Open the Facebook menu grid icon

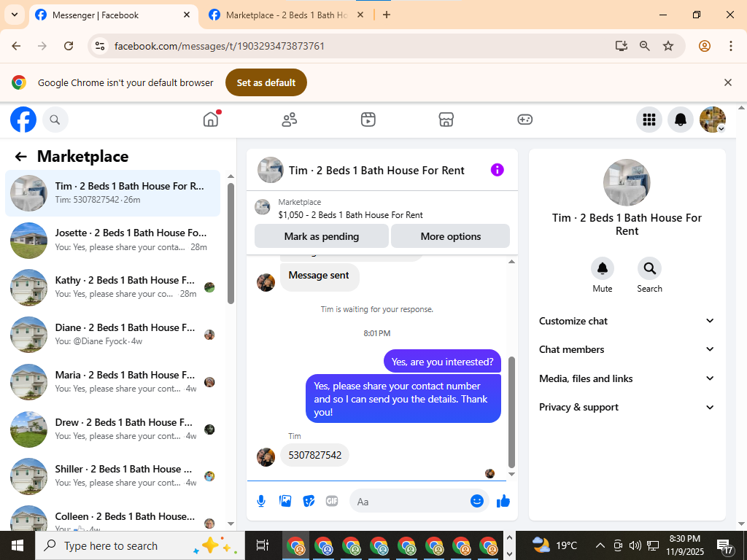click(x=649, y=120)
